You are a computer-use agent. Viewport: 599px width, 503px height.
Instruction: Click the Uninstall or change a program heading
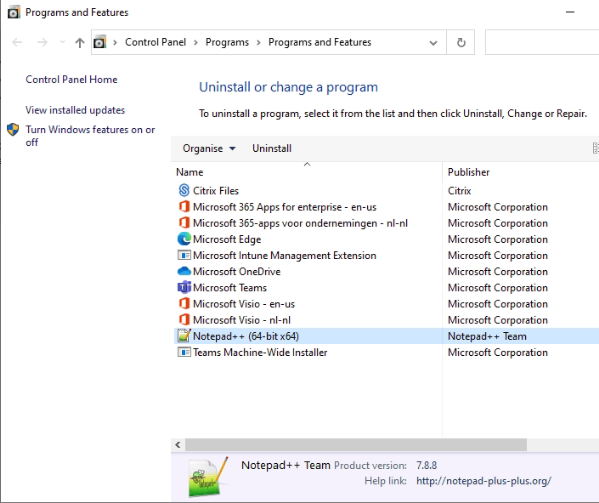[288, 87]
